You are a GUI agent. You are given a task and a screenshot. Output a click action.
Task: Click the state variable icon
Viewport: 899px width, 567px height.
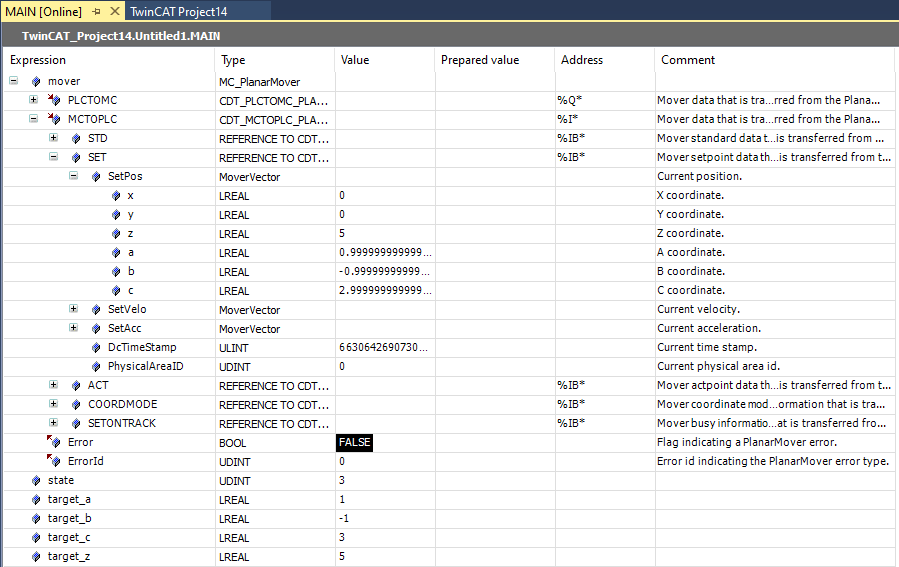(x=36, y=480)
